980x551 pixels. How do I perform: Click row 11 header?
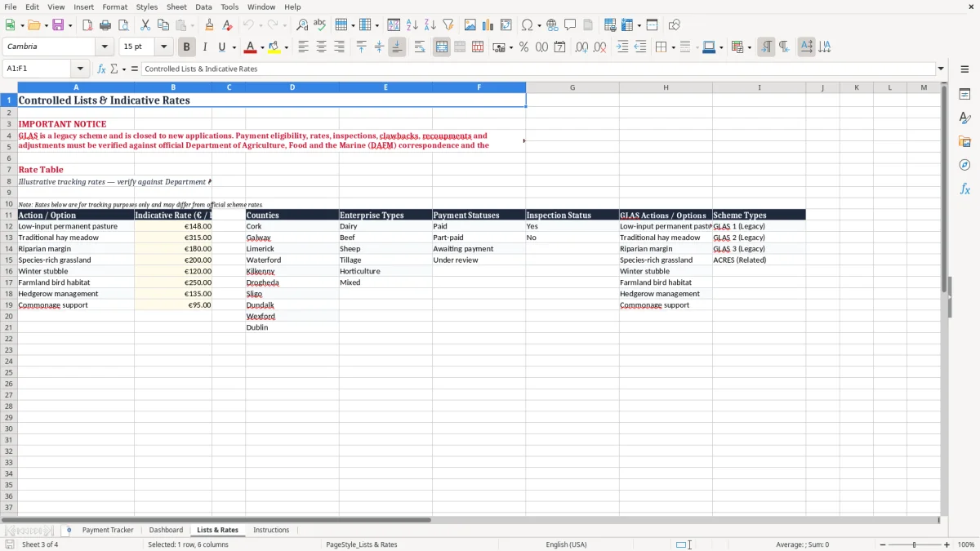(8, 215)
